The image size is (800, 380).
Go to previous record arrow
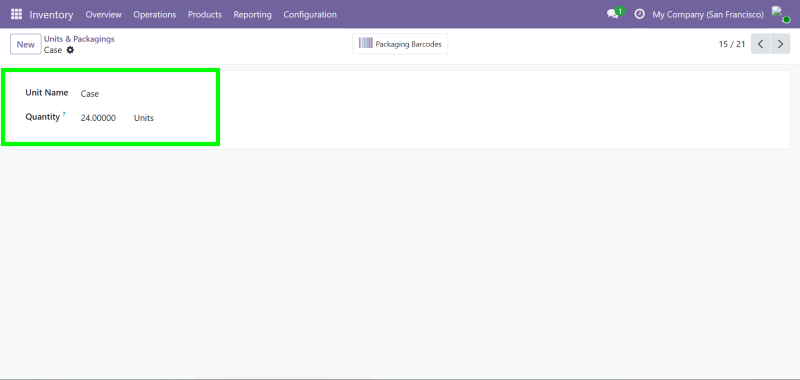(x=760, y=44)
